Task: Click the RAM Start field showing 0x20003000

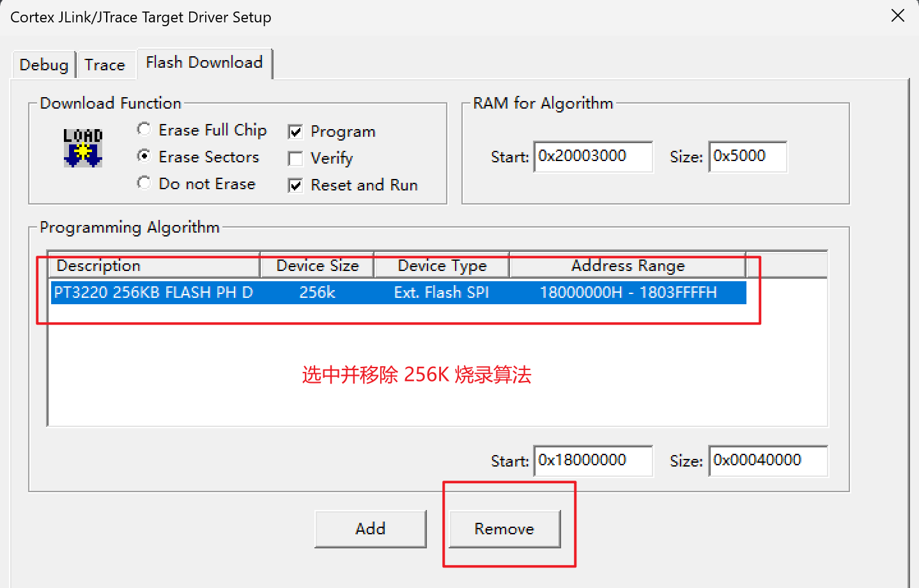Action: [x=592, y=157]
